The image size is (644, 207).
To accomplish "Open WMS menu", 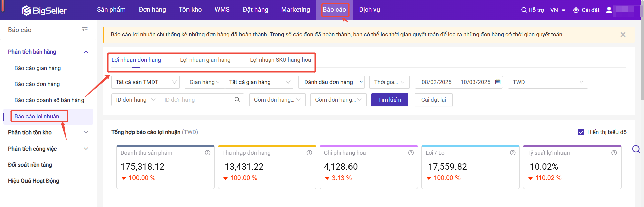I will click(222, 10).
